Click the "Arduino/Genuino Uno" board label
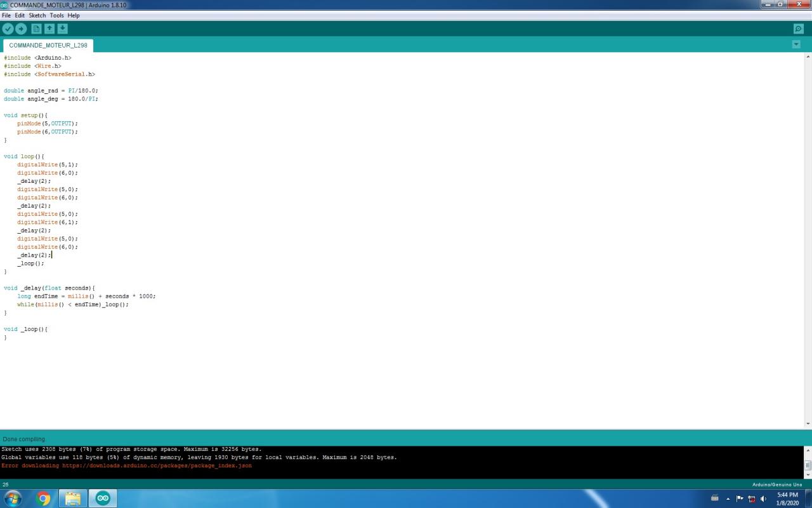The height and width of the screenshot is (508, 812). coord(777,485)
